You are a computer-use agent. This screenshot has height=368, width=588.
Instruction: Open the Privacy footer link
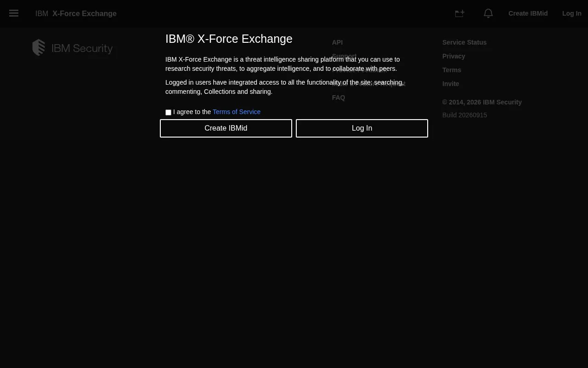(x=454, y=56)
